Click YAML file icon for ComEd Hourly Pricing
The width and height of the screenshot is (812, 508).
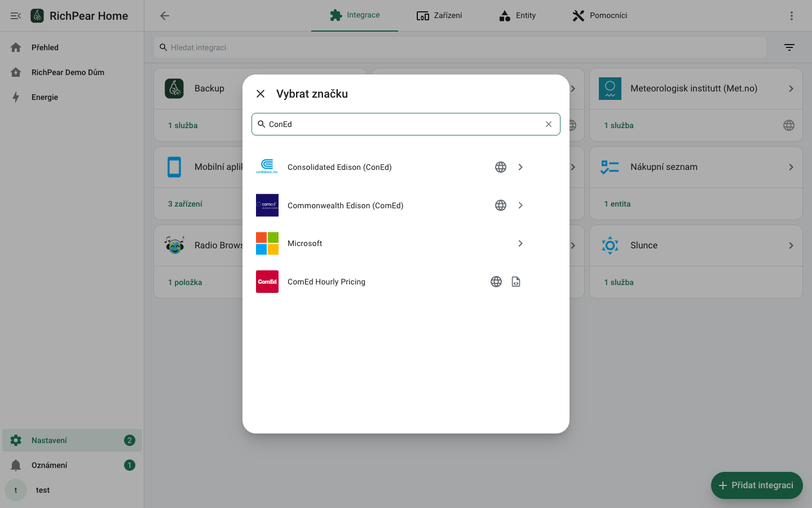pos(516,282)
